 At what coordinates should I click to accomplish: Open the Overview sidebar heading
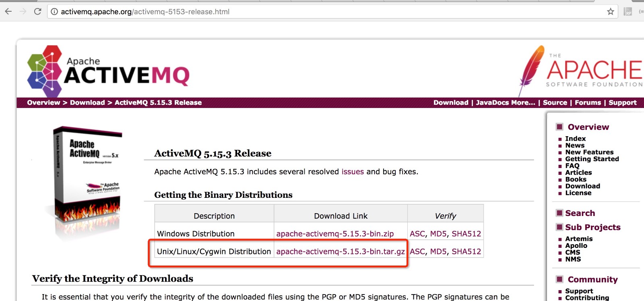coord(588,127)
